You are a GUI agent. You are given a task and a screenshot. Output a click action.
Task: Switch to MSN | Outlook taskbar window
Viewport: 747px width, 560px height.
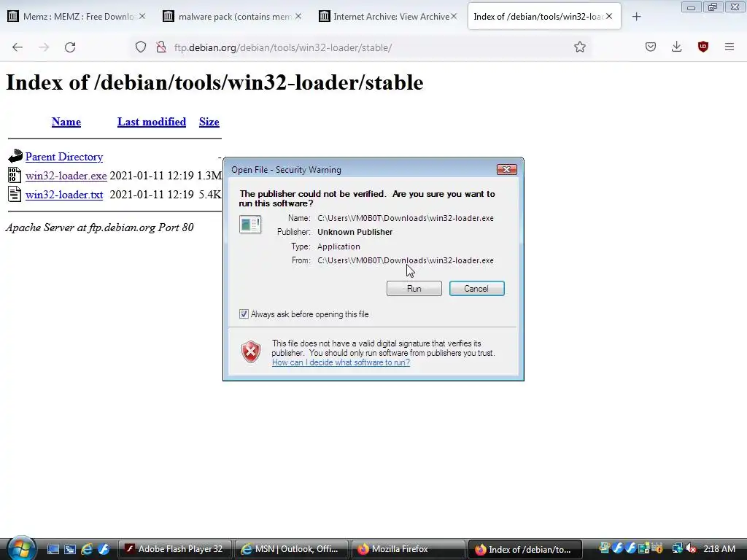291,549
